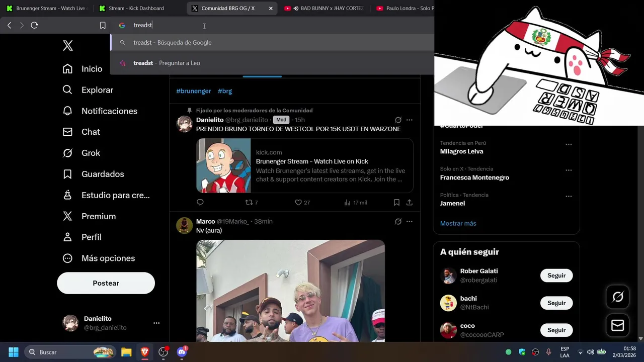
Task: Open Guardados bookmarks in sidebar
Action: pyautogui.click(x=93, y=174)
